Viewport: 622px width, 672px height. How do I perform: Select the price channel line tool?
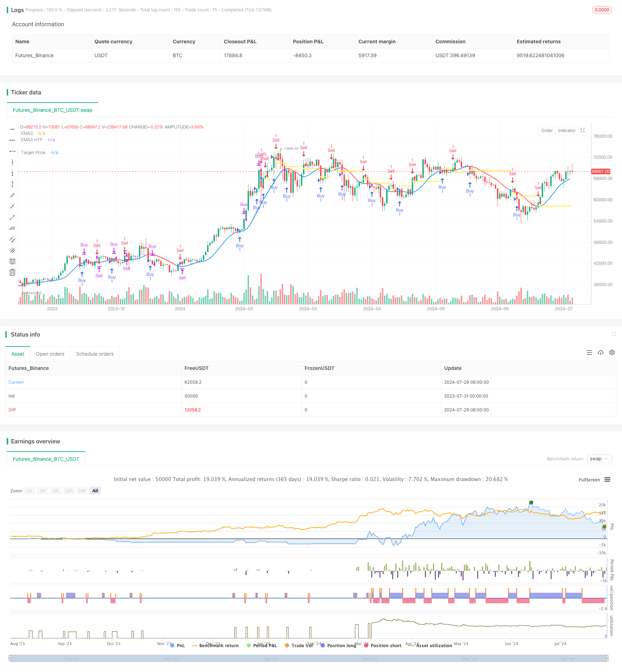pos(12,239)
